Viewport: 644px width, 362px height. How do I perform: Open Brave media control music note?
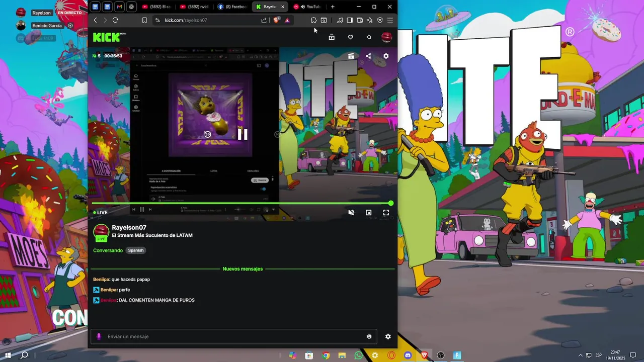(x=340, y=20)
